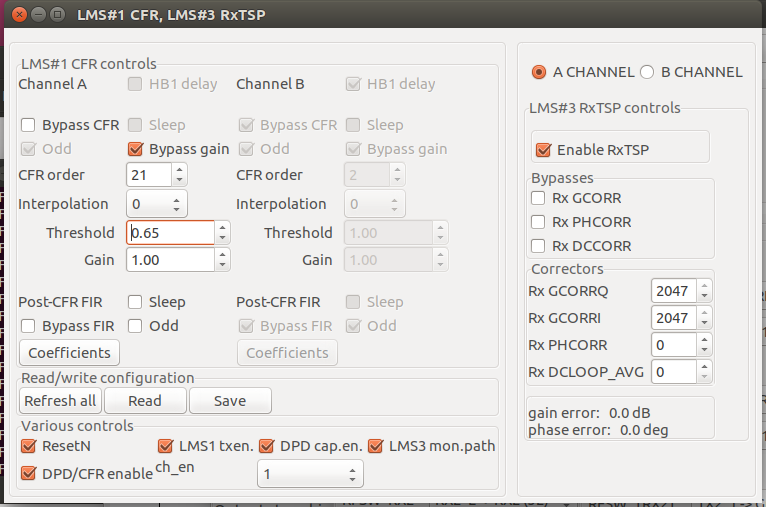766x507 pixels.
Task: Increase Rx GCORRQ value
Action: click(704, 286)
